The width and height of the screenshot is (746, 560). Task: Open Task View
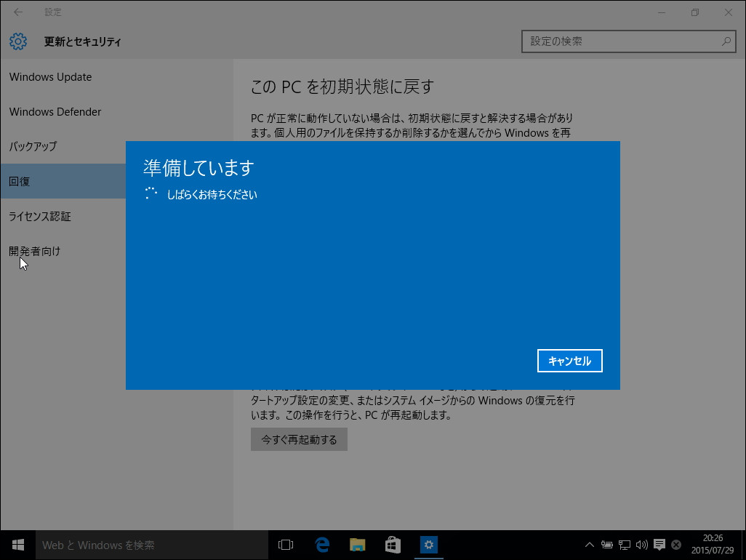(285, 544)
